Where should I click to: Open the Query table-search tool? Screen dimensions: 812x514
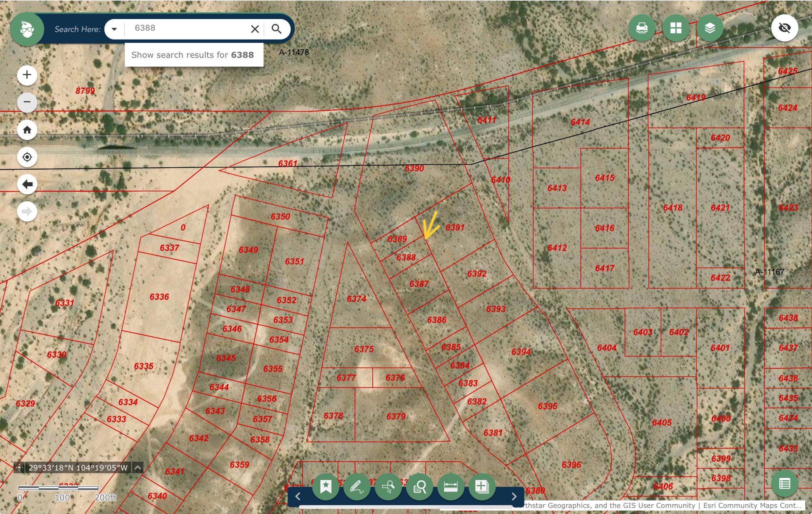[419, 486]
